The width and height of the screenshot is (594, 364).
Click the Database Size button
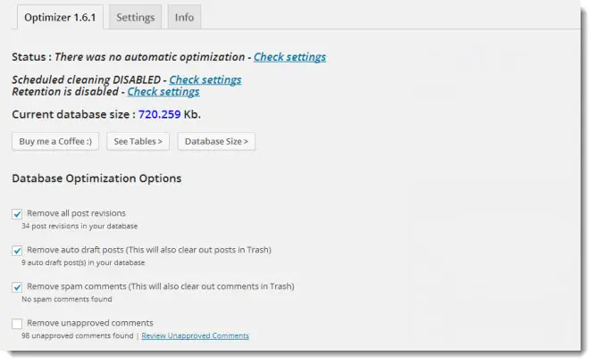click(x=216, y=141)
